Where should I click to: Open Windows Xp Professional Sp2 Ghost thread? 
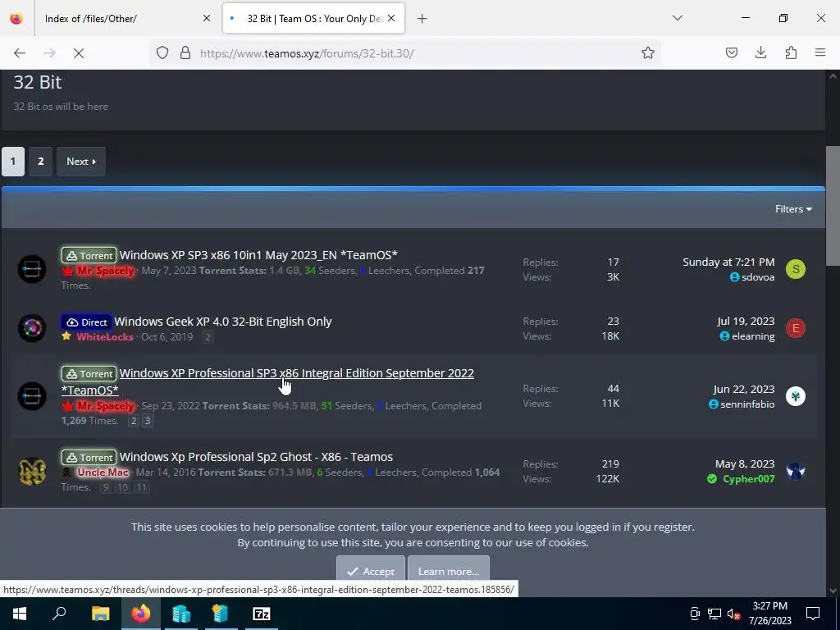(x=256, y=457)
